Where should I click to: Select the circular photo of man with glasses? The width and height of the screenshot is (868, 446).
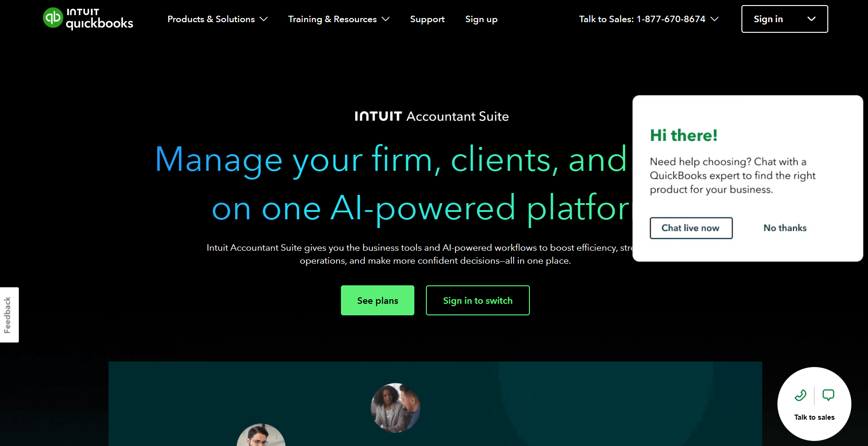click(x=261, y=435)
